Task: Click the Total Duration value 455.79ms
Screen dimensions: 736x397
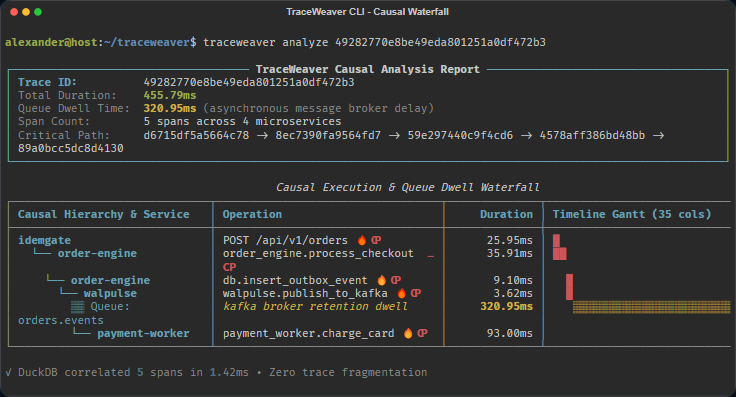Action: (x=169, y=95)
